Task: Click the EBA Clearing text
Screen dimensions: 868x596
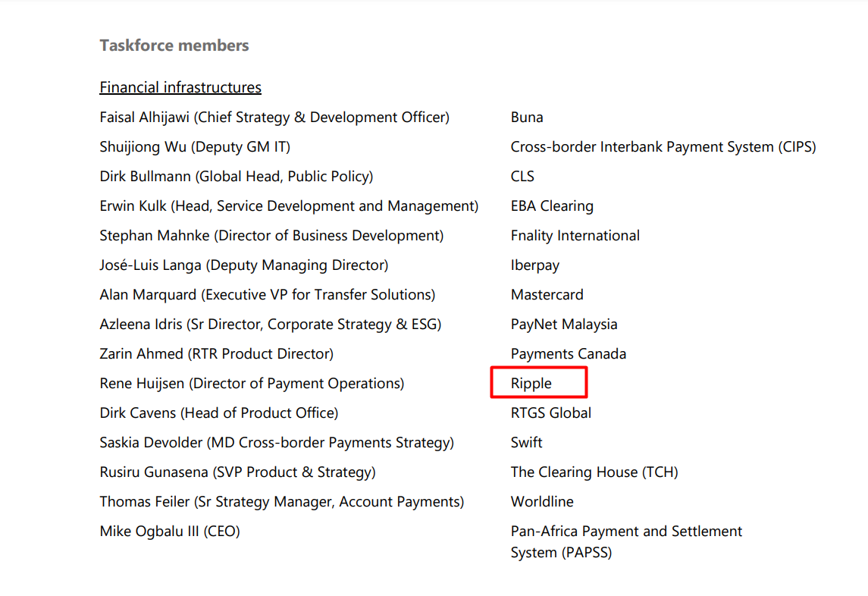Action: [x=552, y=206]
